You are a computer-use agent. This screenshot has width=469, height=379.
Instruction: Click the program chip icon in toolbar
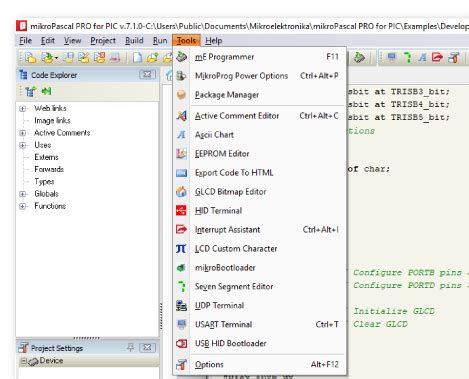tap(359, 58)
